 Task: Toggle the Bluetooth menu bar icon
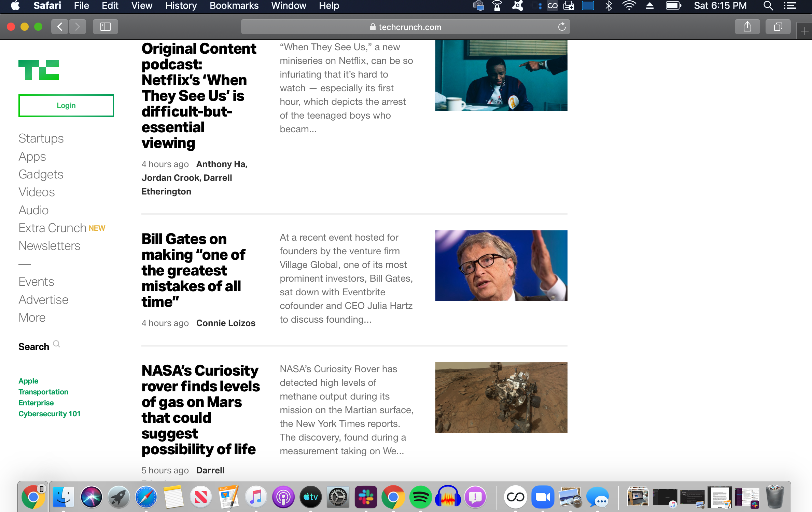608,6
